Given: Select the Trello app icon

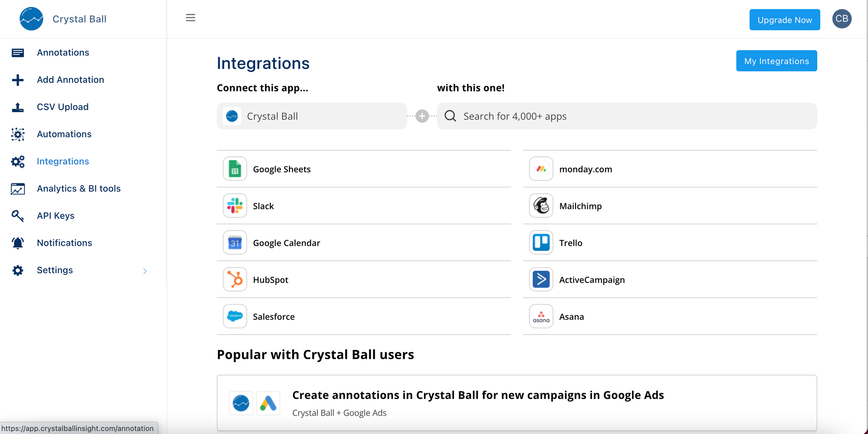Looking at the screenshot, I should tap(541, 242).
